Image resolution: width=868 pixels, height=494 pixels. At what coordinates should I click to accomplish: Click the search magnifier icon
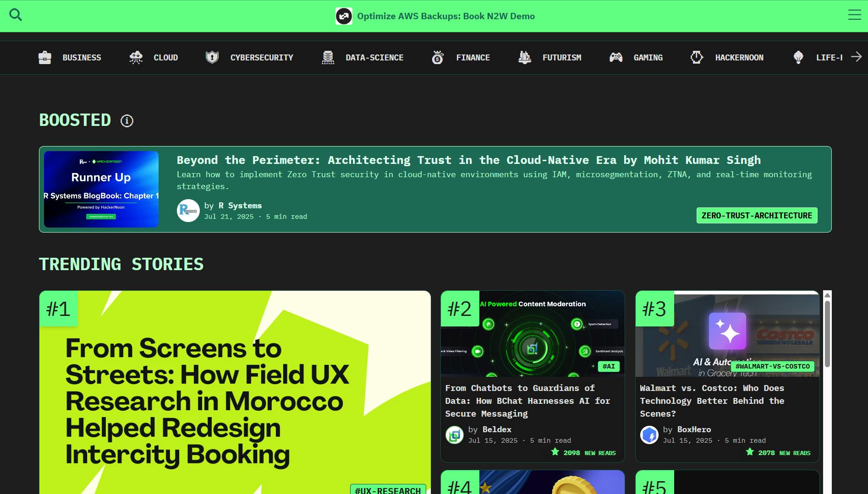[x=16, y=14]
